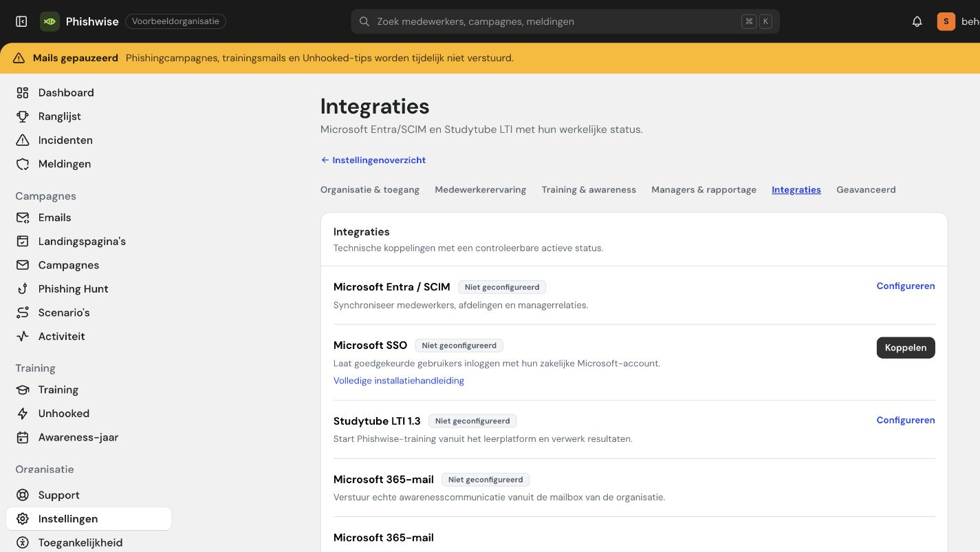Click the Microsoft SSO "Niet geconfigureerd" badge
The image size is (980, 552).
(x=459, y=346)
